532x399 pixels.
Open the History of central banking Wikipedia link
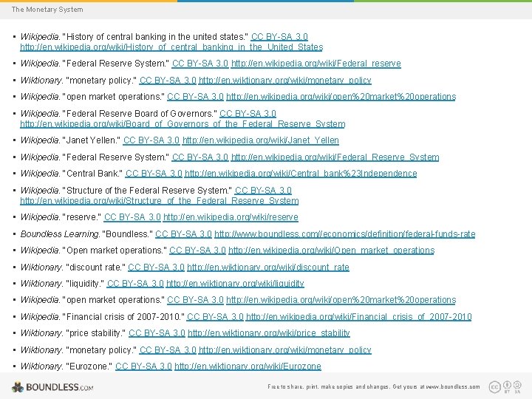(171, 47)
